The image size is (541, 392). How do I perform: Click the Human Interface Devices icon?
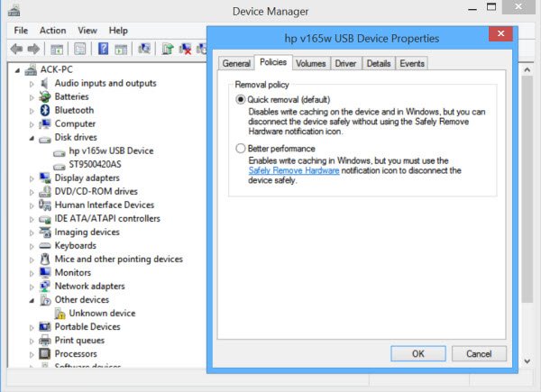[x=45, y=205]
